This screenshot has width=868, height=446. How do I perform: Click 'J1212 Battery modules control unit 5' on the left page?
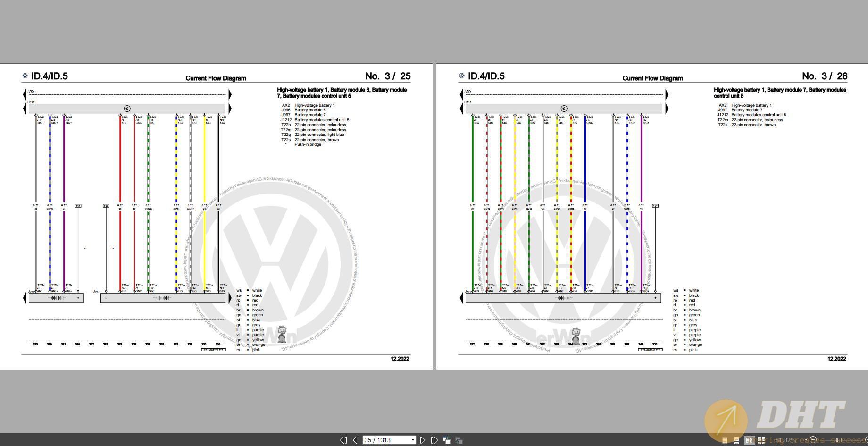(x=315, y=120)
